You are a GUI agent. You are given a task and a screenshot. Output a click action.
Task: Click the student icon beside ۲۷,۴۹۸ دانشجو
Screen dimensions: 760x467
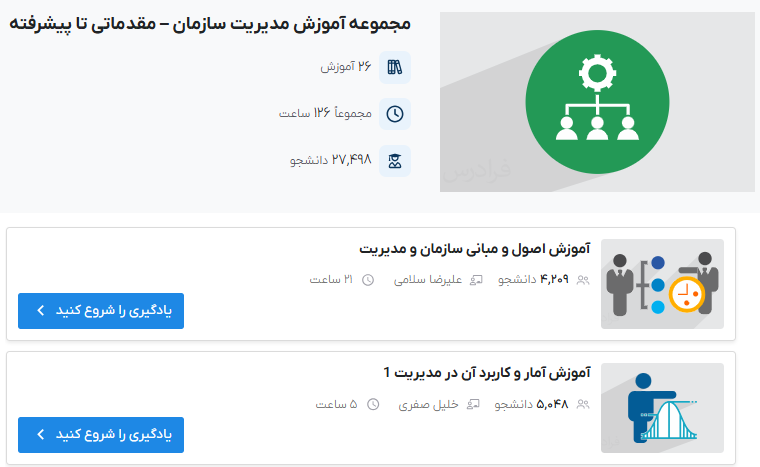(x=395, y=160)
